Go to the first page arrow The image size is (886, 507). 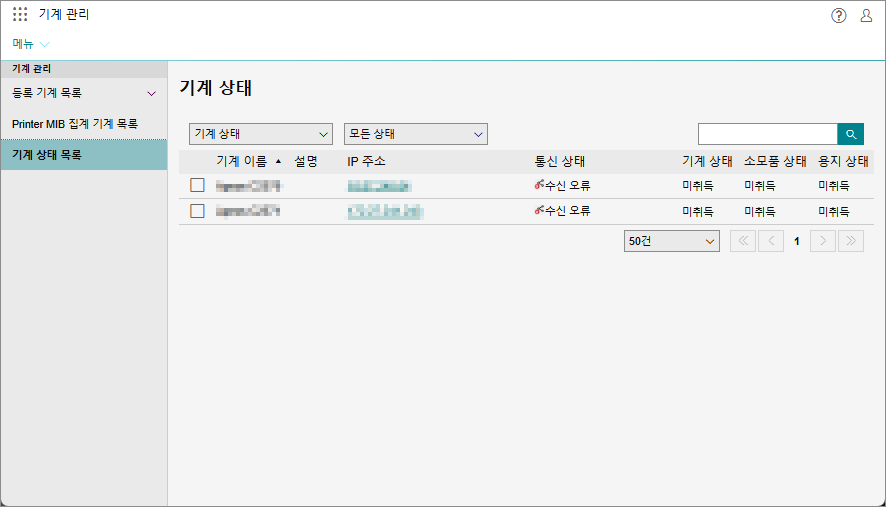[743, 241]
